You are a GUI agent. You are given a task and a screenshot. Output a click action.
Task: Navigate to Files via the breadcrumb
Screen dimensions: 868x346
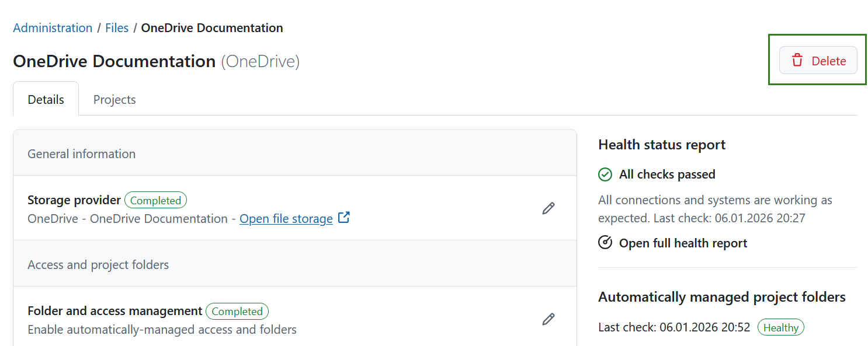(x=117, y=27)
